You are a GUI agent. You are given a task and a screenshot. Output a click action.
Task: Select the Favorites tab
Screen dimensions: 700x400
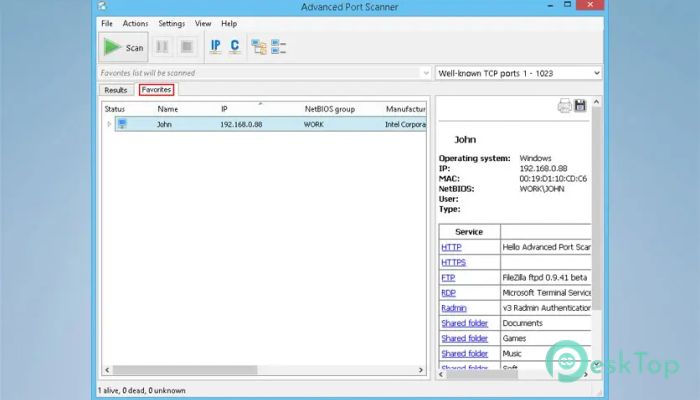pos(156,90)
